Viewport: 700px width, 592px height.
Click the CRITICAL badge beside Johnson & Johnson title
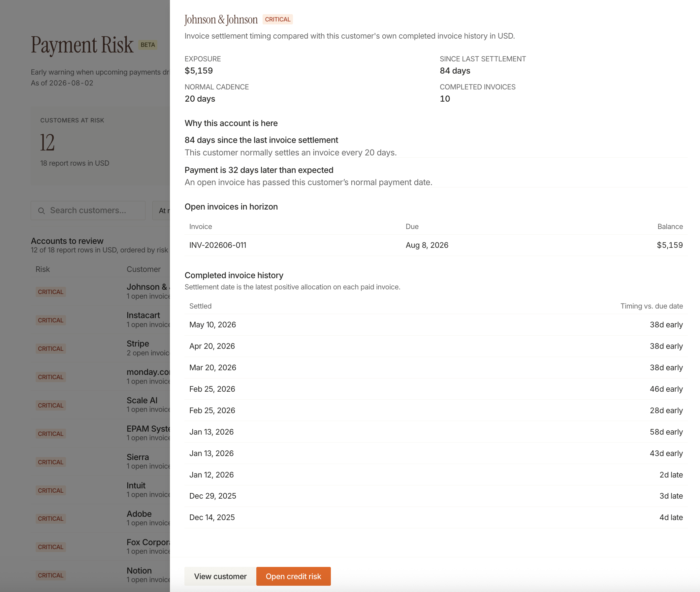tap(278, 19)
